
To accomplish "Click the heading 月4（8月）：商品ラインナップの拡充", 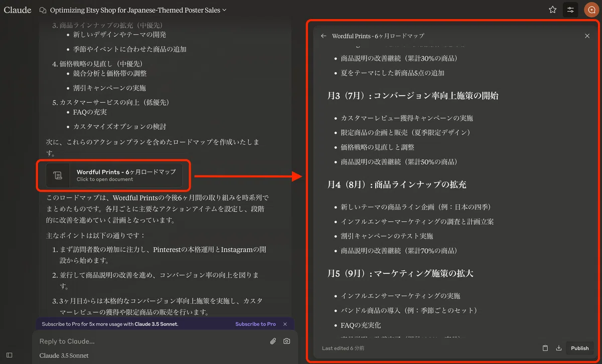I will point(397,184).
